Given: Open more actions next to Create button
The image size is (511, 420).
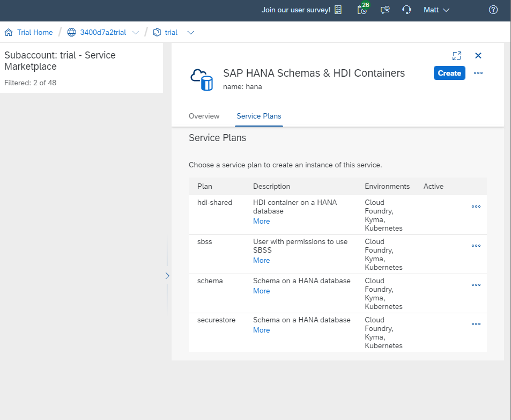Looking at the screenshot, I should click(478, 73).
